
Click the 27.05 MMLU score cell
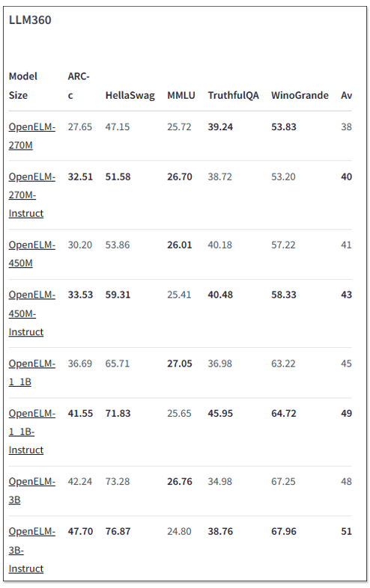click(x=180, y=364)
